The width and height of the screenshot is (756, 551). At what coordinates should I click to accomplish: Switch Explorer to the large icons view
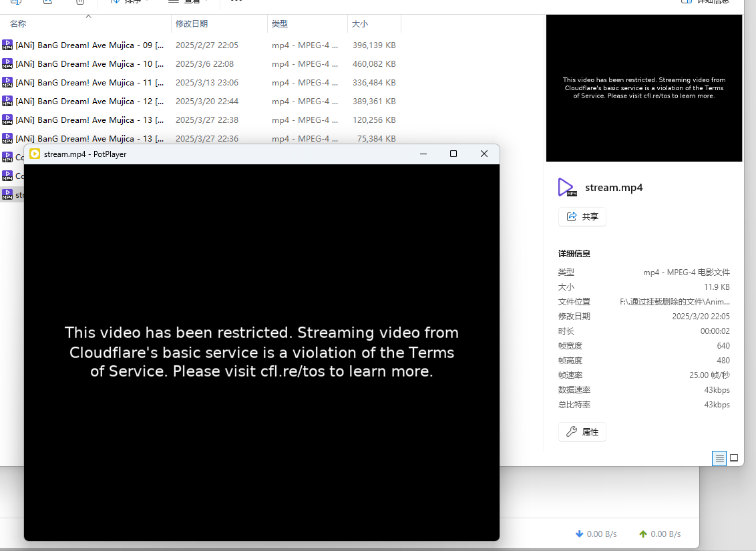734,458
